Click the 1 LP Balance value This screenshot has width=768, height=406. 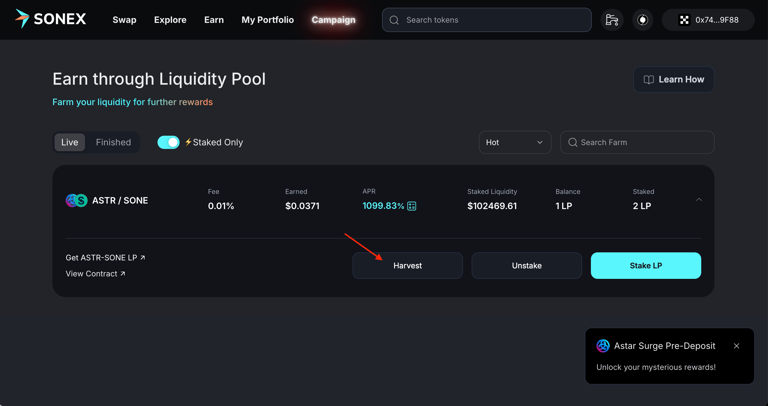coord(564,206)
